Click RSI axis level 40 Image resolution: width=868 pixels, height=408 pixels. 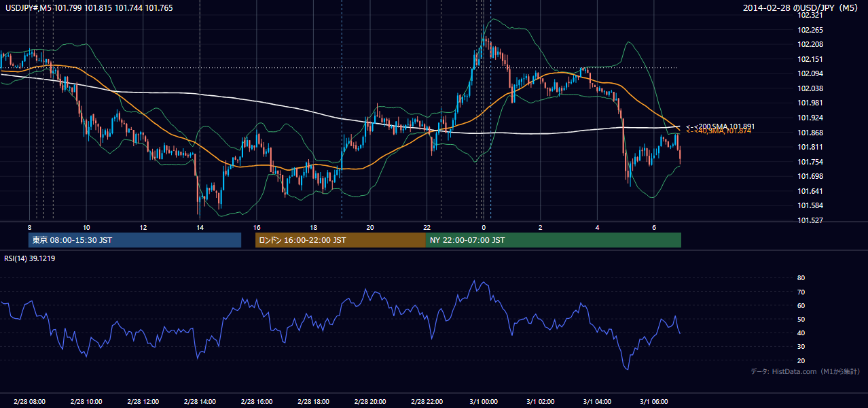pos(801,333)
